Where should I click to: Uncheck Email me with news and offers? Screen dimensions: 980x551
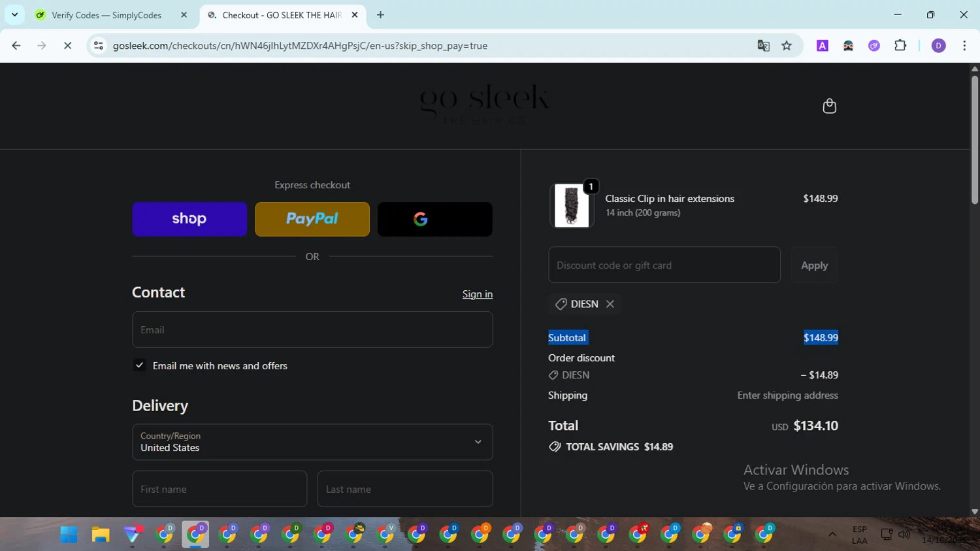pos(139,365)
